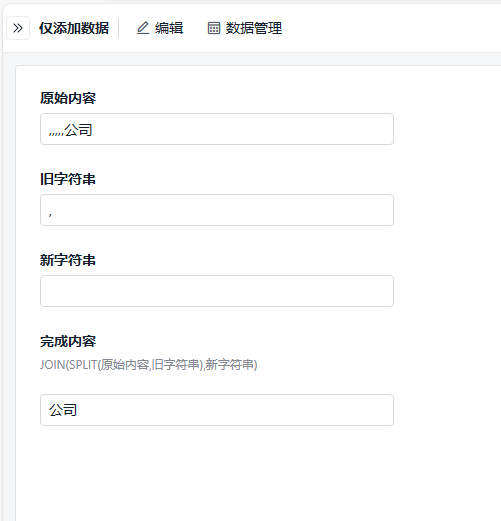This screenshot has height=521, width=501.
Task: Click the 旧字符串 field label
Action: click(x=68, y=179)
